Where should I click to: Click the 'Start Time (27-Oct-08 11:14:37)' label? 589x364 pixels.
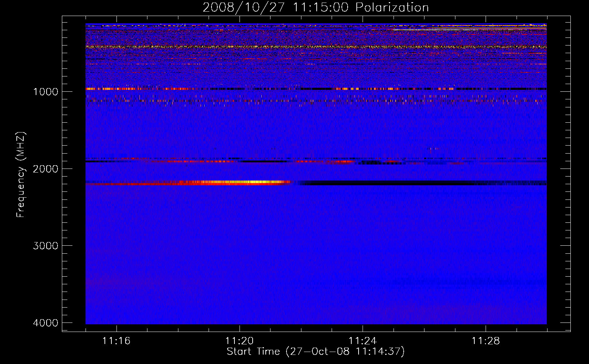pyautogui.click(x=316, y=352)
